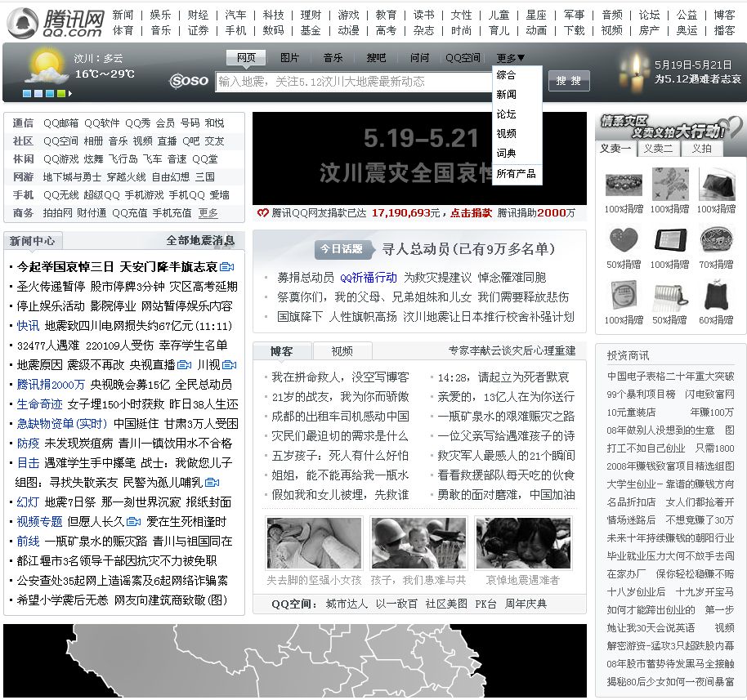This screenshot has width=747, height=700.
Task: Open 专家李献云谈灾后心理重建 link
Action: [x=512, y=351]
